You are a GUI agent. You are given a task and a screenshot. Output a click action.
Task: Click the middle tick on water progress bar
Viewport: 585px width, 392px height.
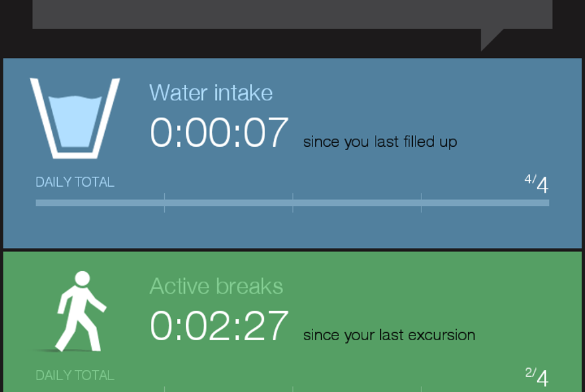point(293,203)
